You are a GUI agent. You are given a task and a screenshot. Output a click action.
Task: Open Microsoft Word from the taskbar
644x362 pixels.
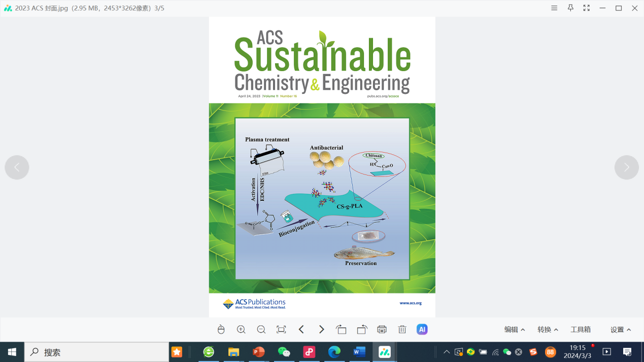click(x=359, y=352)
